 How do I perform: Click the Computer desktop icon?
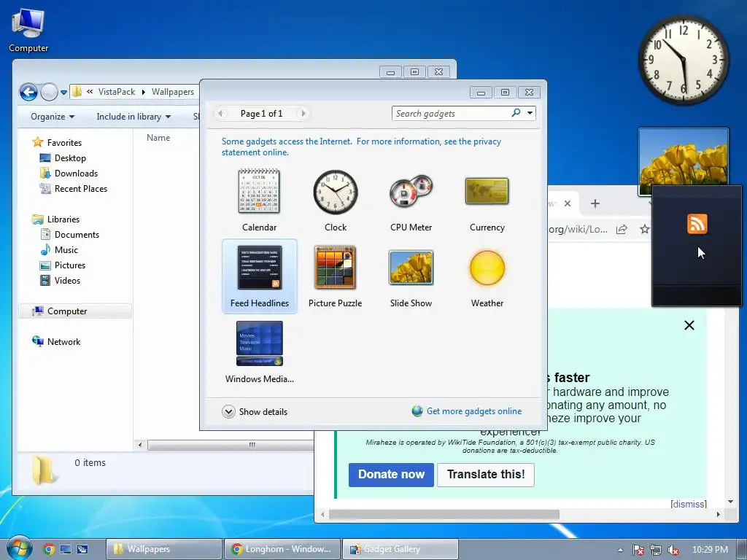[x=28, y=31]
